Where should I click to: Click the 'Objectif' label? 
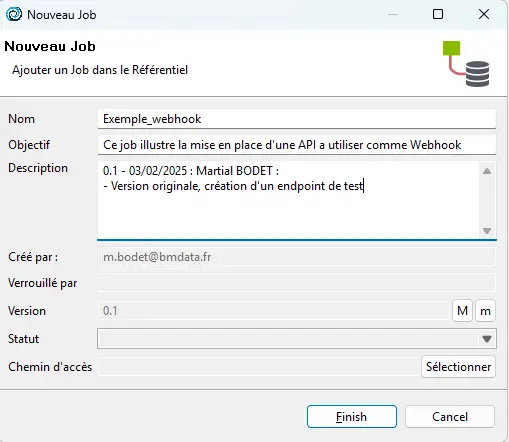click(x=29, y=145)
